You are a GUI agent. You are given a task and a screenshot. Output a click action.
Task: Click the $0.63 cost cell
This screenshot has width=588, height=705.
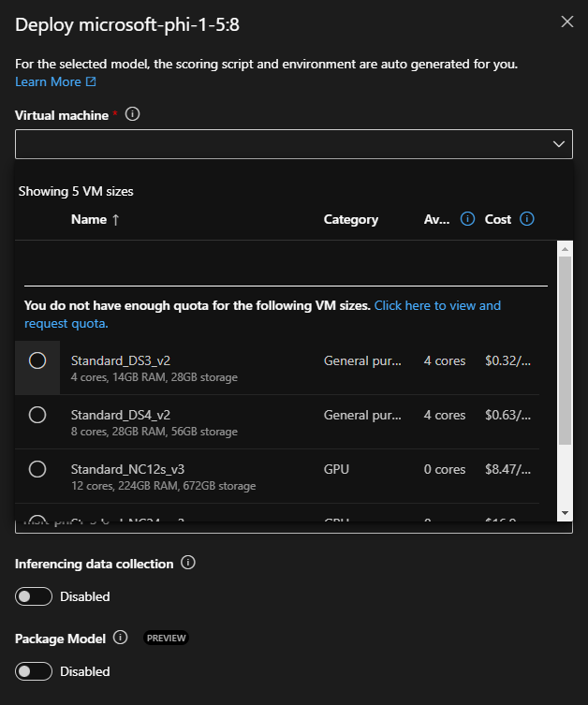(507, 415)
